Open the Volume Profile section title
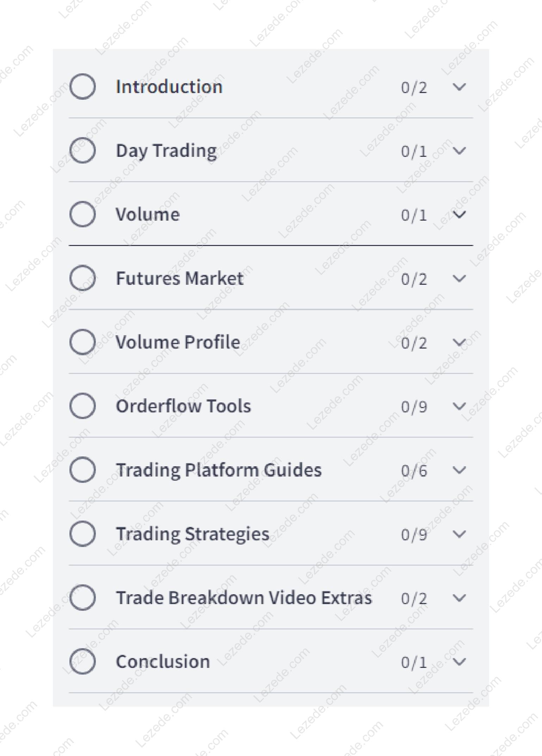 point(178,342)
